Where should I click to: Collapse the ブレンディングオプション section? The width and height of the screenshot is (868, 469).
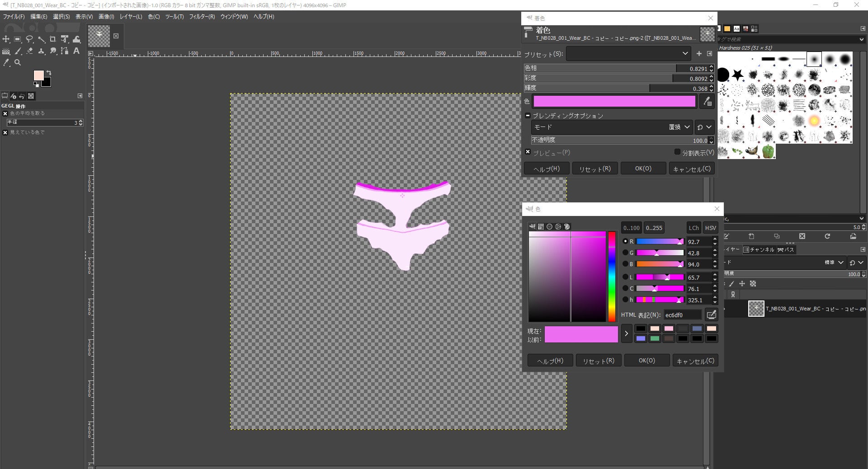(x=528, y=116)
